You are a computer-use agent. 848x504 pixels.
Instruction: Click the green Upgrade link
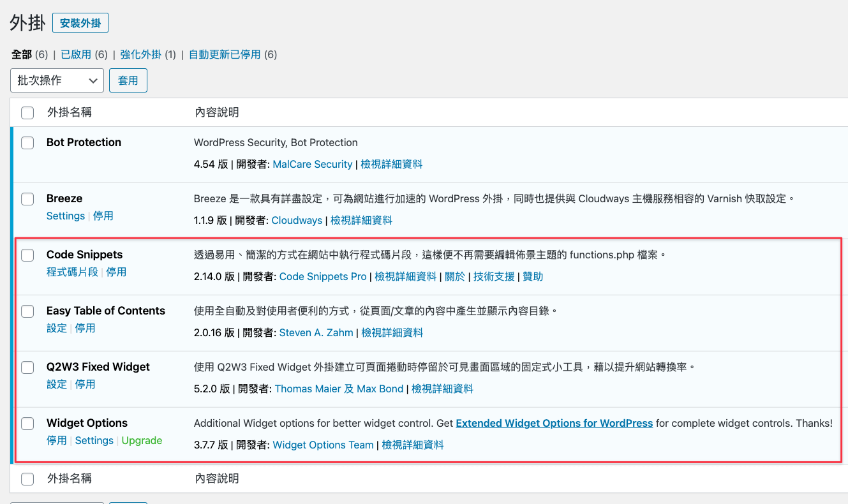[x=142, y=440]
